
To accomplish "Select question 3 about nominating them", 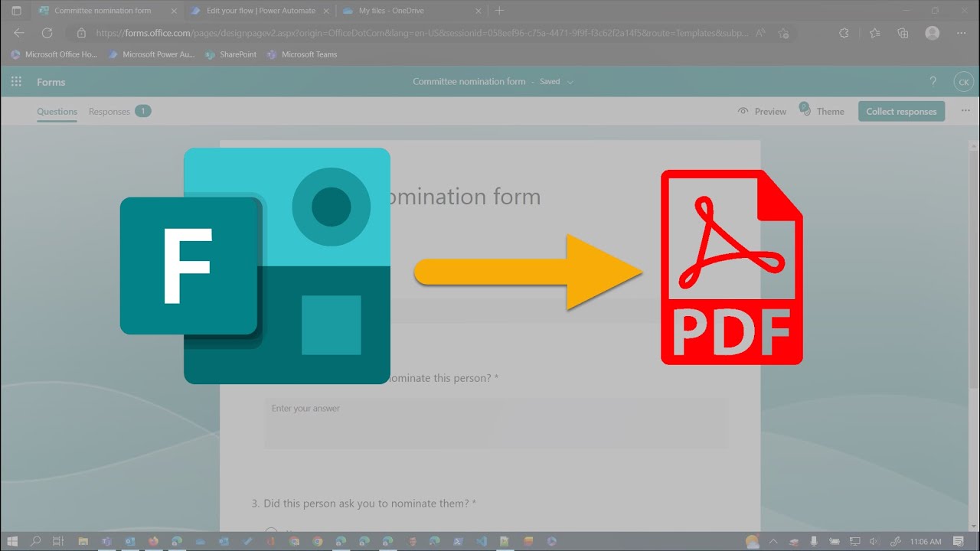I will tap(364, 504).
